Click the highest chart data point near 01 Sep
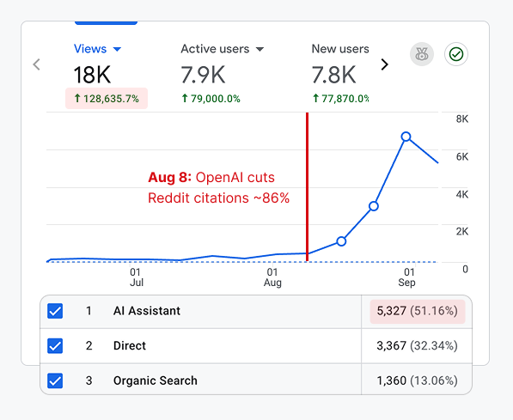513x420 pixels. tap(406, 137)
